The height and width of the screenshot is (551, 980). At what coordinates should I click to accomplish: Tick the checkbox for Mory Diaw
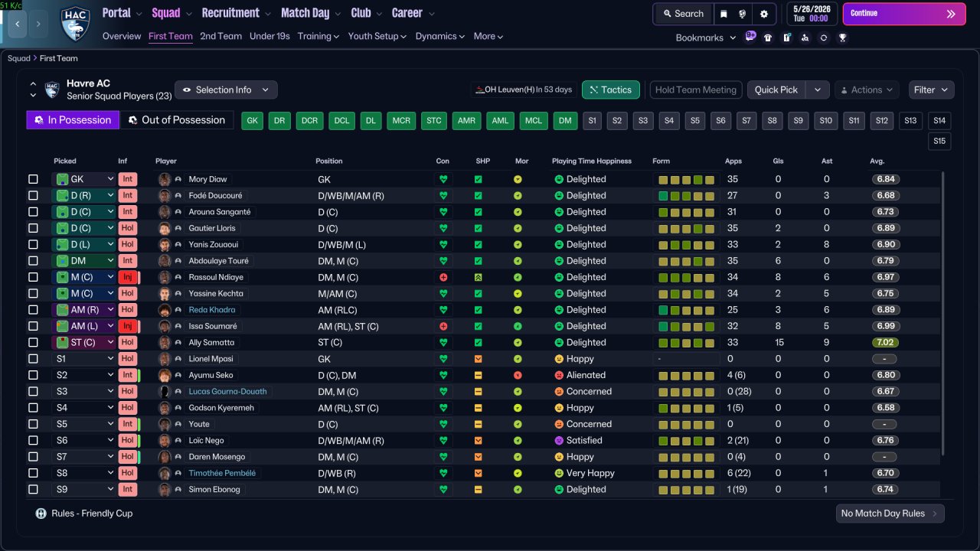click(33, 179)
